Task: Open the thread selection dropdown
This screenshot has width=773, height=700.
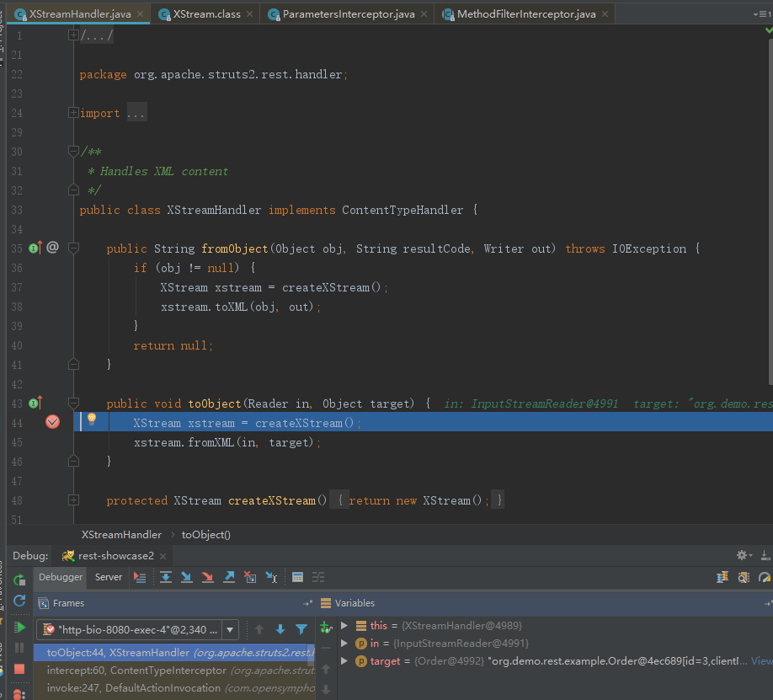Action: point(231,629)
